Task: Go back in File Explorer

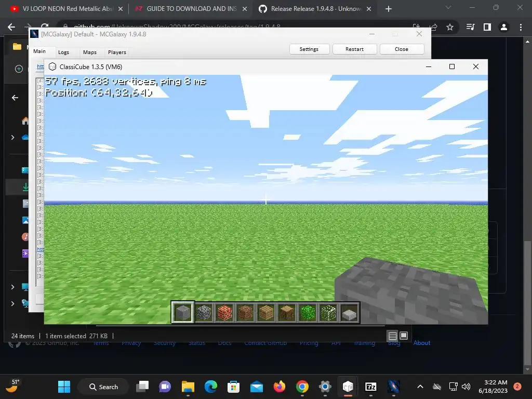Action: coord(15,98)
